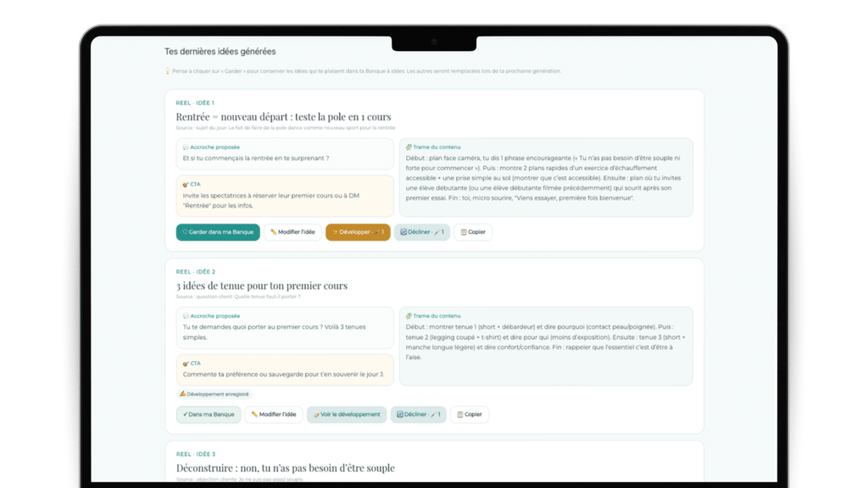Click the Trame du contenu icon in Idée 2
868x488 pixels.
tap(409, 316)
